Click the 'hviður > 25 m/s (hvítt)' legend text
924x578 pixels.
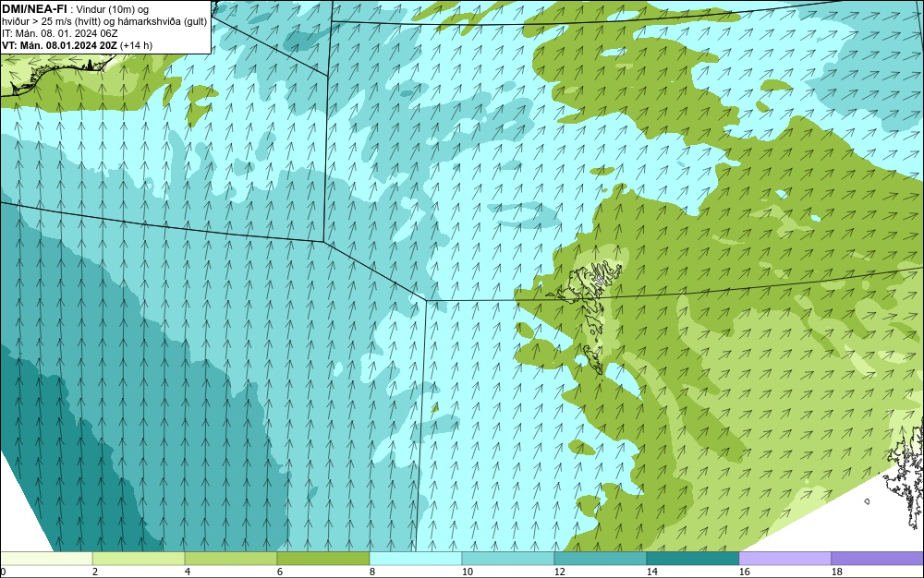point(53,21)
